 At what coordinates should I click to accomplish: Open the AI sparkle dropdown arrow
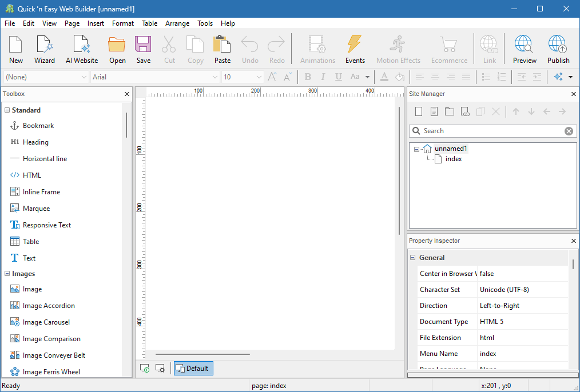coord(570,77)
